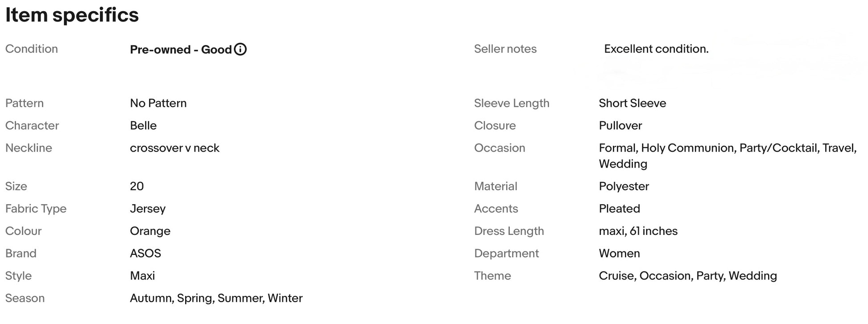Select the Pullover closure value
This screenshot has height=324, width=868.
tap(620, 126)
